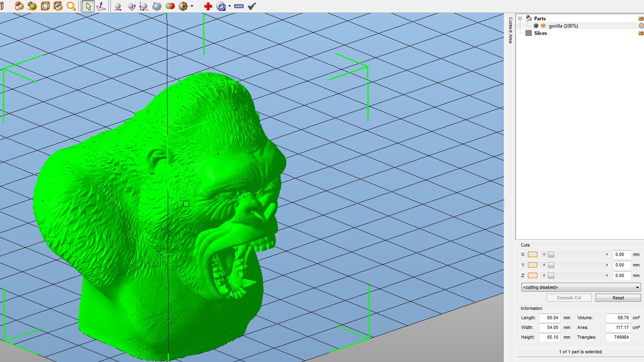Click right arrow of X cut slider
Screen dimensions: 644x362
coord(607,254)
